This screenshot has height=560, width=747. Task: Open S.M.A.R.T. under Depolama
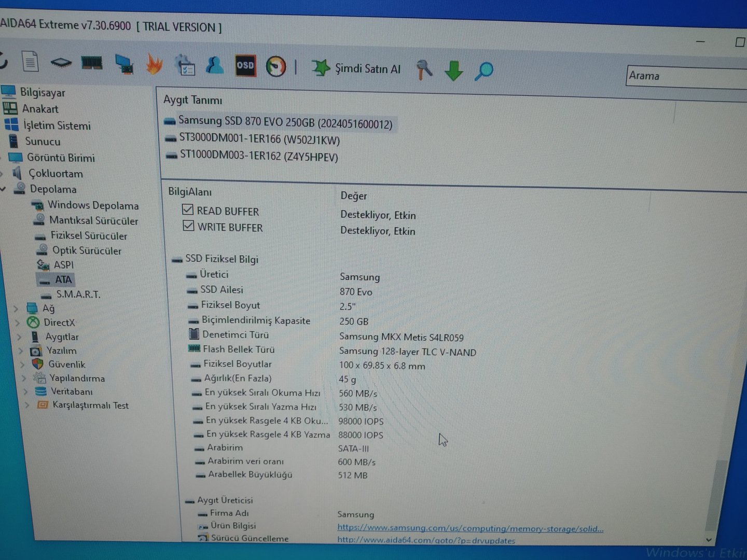click(78, 294)
